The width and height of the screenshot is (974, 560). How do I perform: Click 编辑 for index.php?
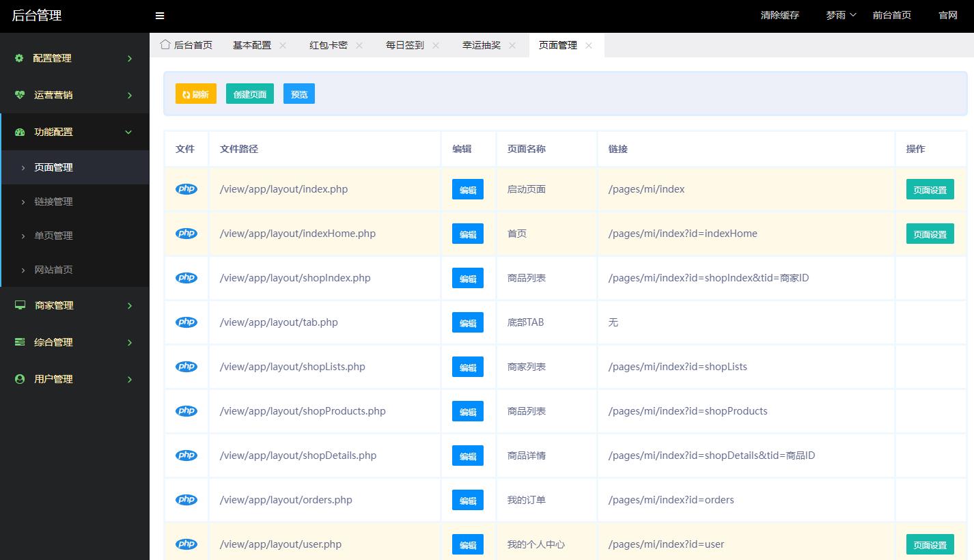468,190
